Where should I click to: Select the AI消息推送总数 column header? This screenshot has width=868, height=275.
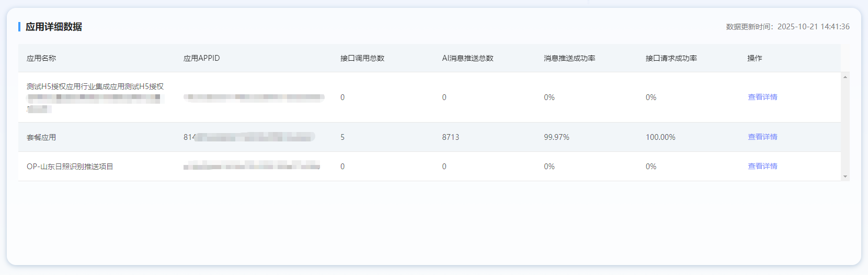coord(467,58)
